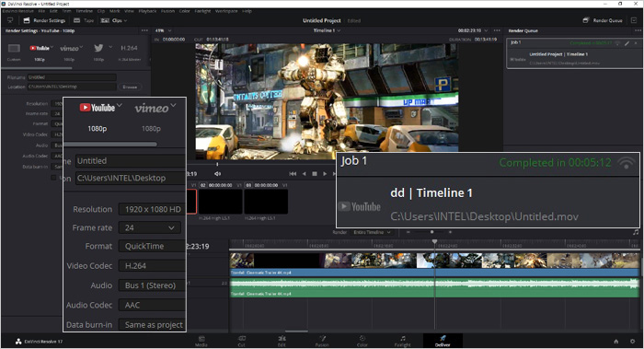Screen dimensions: 644x349
Task: Open the timecode display dropdown arrow
Action: click(x=487, y=30)
